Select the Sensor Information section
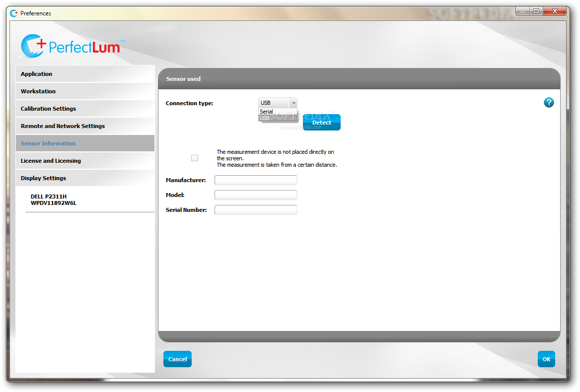The height and width of the screenshot is (392, 580). [85, 143]
